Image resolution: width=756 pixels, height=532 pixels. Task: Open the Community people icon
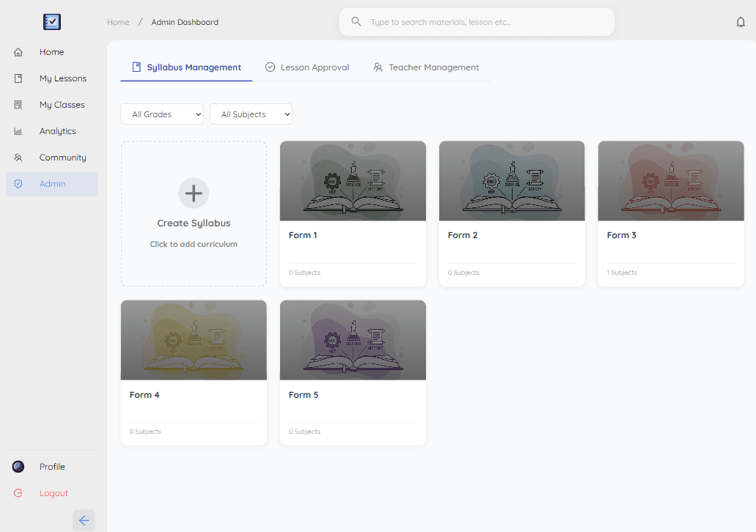click(18, 158)
